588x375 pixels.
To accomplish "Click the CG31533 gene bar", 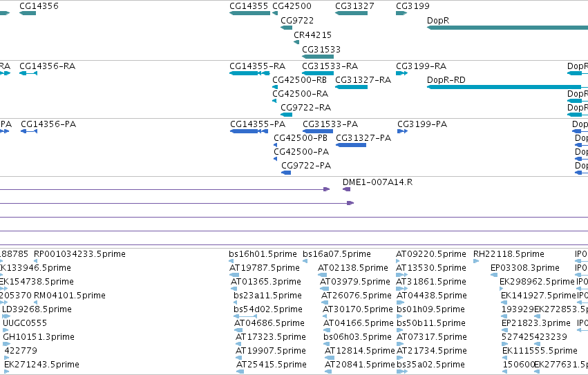I will point(318,57).
